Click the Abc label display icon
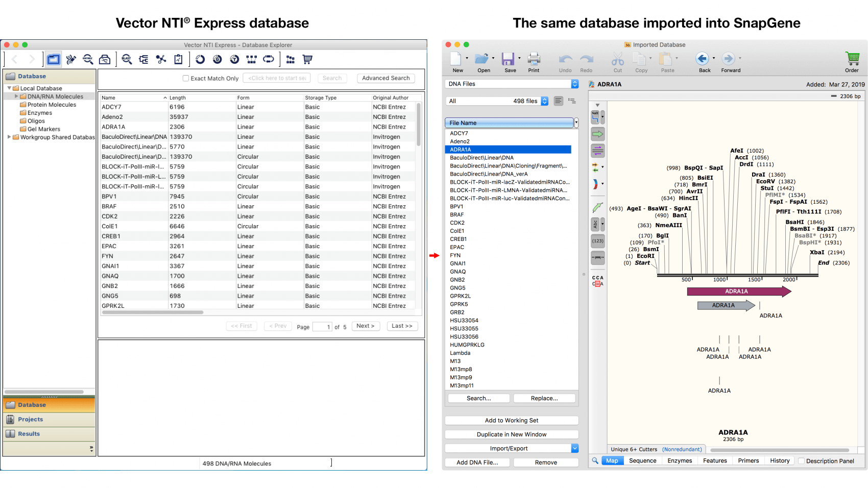The image size is (868, 488). pyautogui.click(x=595, y=223)
